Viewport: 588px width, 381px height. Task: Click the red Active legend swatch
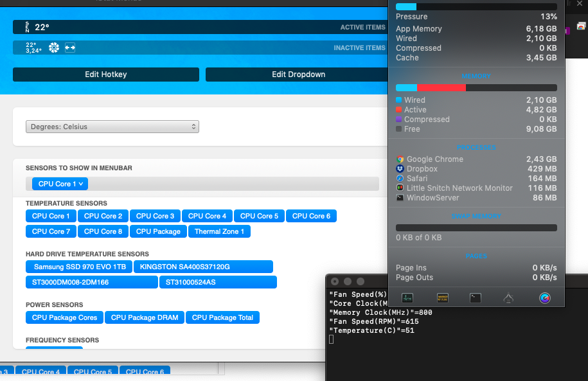399,110
